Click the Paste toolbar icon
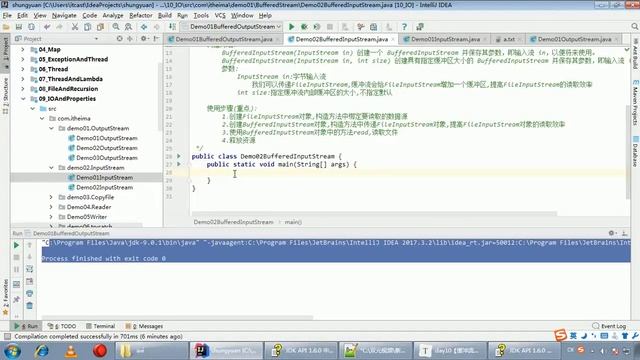This screenshot has width=640, height=360. click(x=100, y=27)
